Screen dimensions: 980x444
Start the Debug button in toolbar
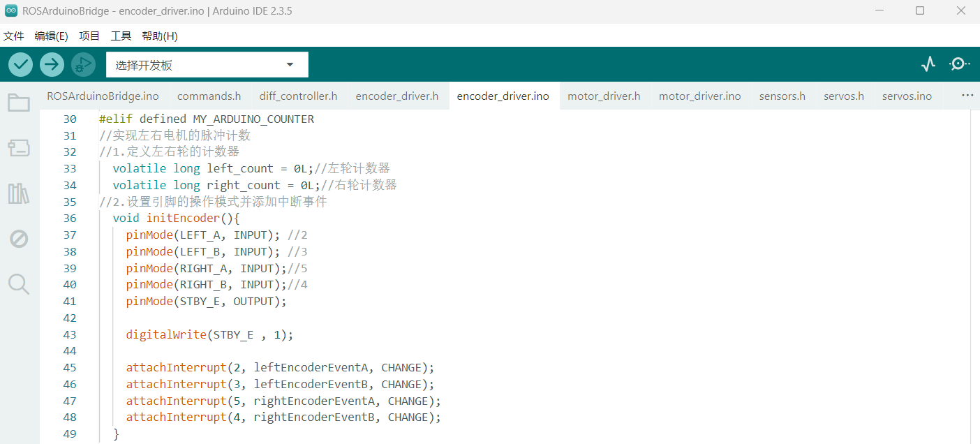point(83,65)
